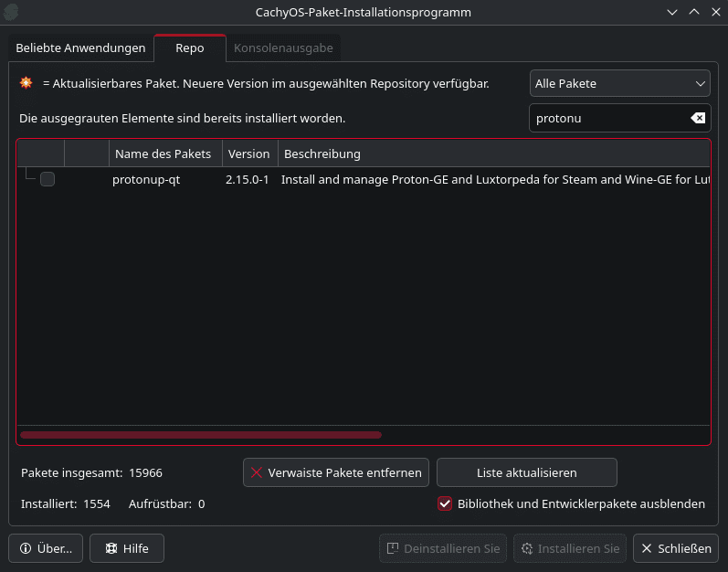Screen dimensions: 728x572
Task: Click the red X on Verwaiste Pakete entfernen
Action: [257, 472]
